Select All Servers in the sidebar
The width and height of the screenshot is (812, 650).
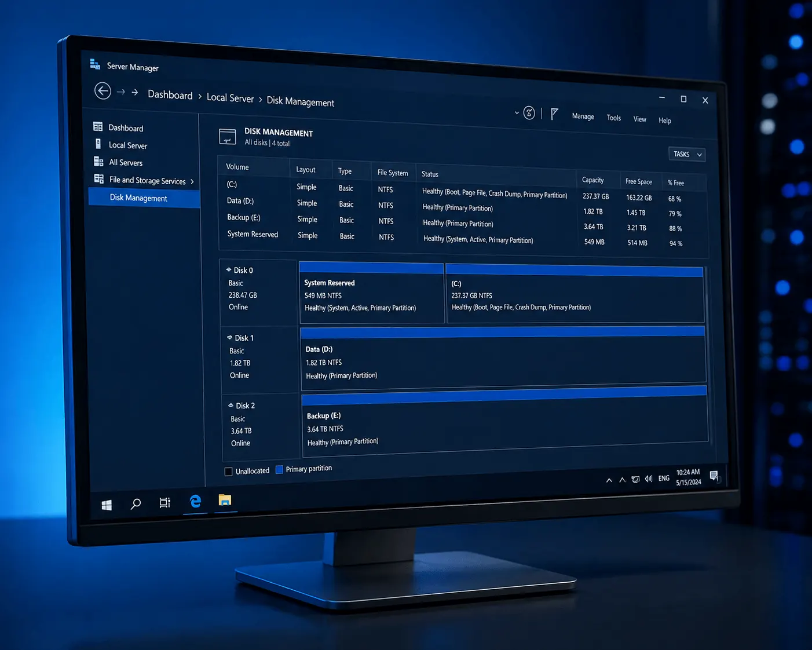click(126, 163)
